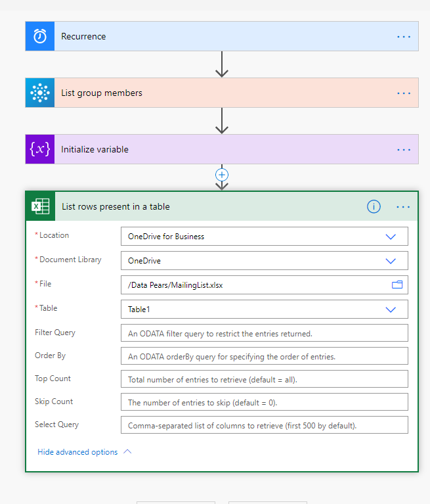Click into the Select Query field
This screenshot has height=504, width=430.
pos(265,425)
